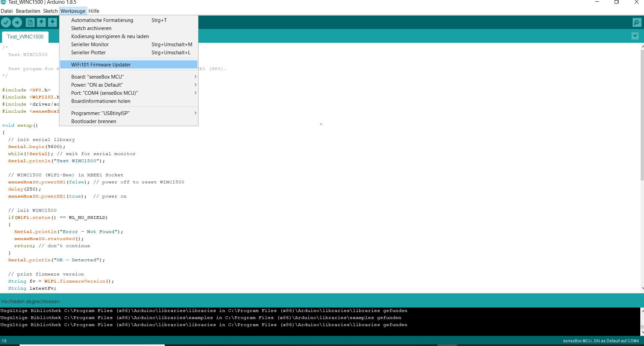Image resolution: width=644 pixels, height=346 pixels.
Task: Open Serieller Plotter from the menu
Action: (129, 53)
